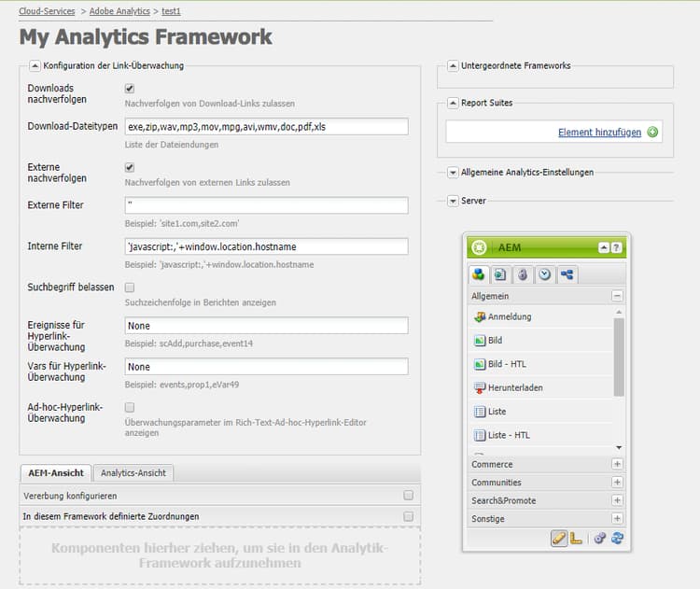700x589 pixels.
Task: Enable Ad-hoc-Hyperlink-Überwachung checkbox
Action: point(130,407)
